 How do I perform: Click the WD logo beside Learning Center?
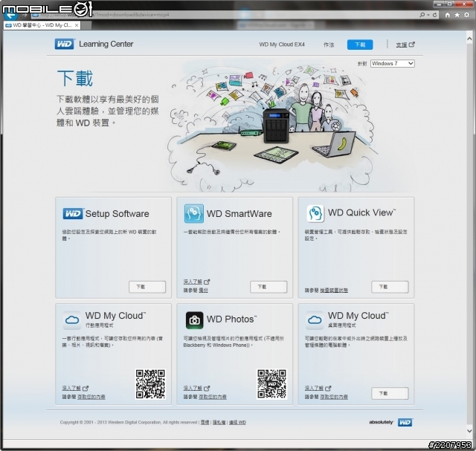(x=65, y=44)
